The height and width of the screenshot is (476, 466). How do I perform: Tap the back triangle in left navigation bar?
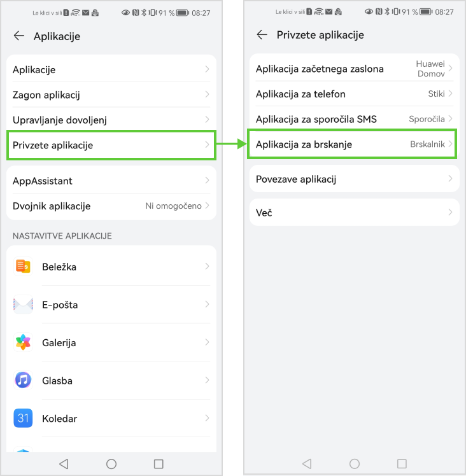[64, 463]
